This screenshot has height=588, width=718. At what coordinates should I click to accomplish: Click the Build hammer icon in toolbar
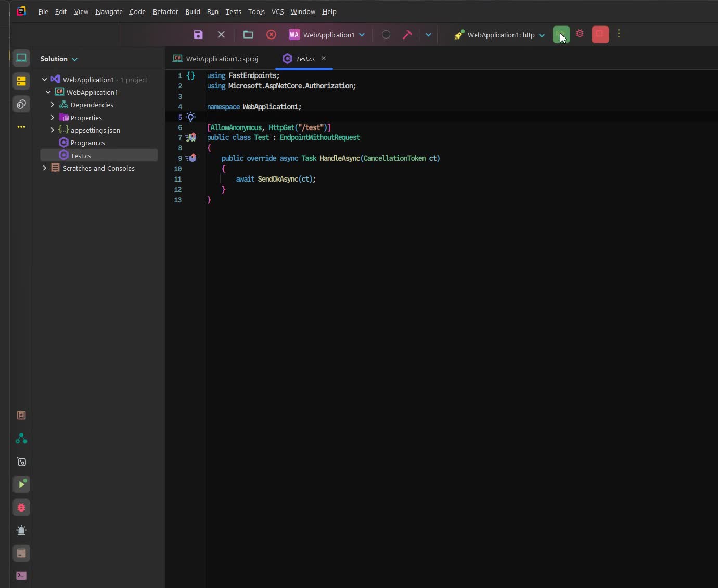pyautogui.click(x=408, y=34)
